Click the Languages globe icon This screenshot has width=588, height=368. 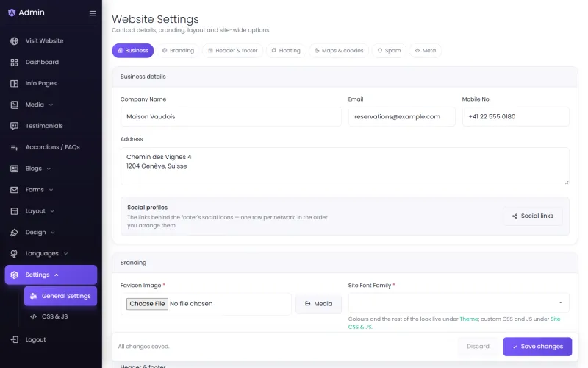click(x=14, y=254)
